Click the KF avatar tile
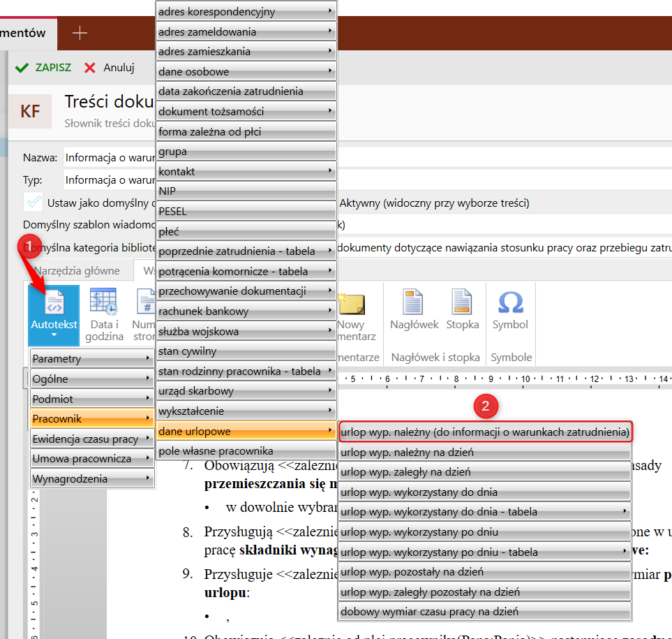The image size is (672, 639). [x=30, y=112]
